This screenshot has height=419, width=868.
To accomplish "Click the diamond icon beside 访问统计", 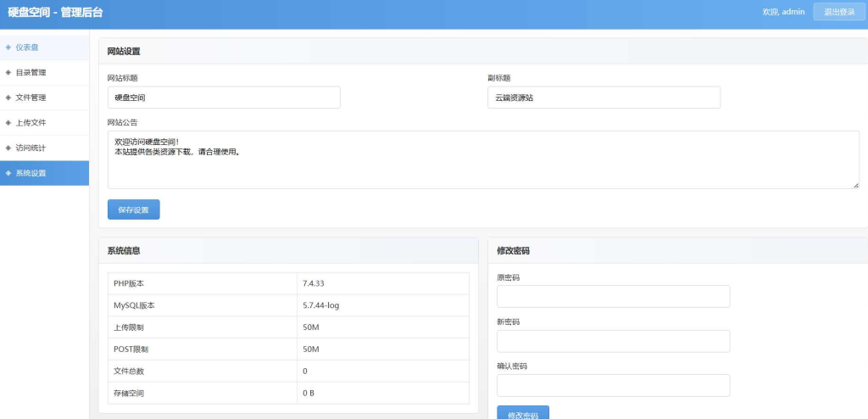I will coord(8,148).
